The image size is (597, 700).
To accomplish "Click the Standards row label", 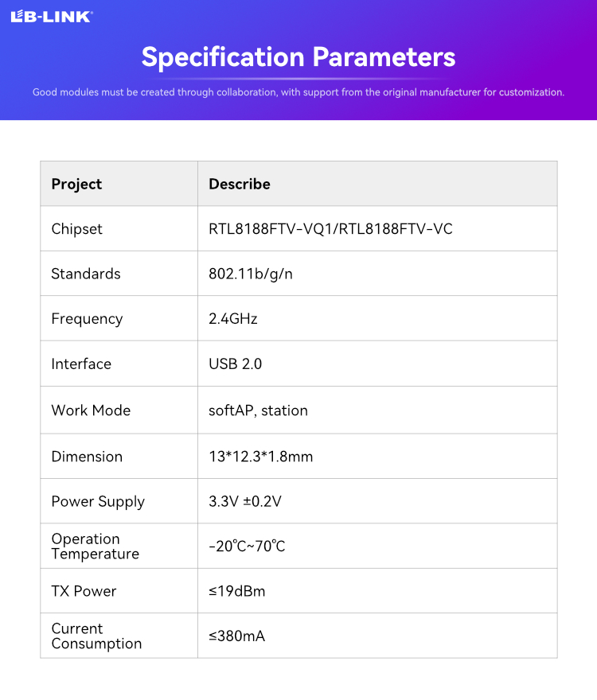I will (86, 274).
